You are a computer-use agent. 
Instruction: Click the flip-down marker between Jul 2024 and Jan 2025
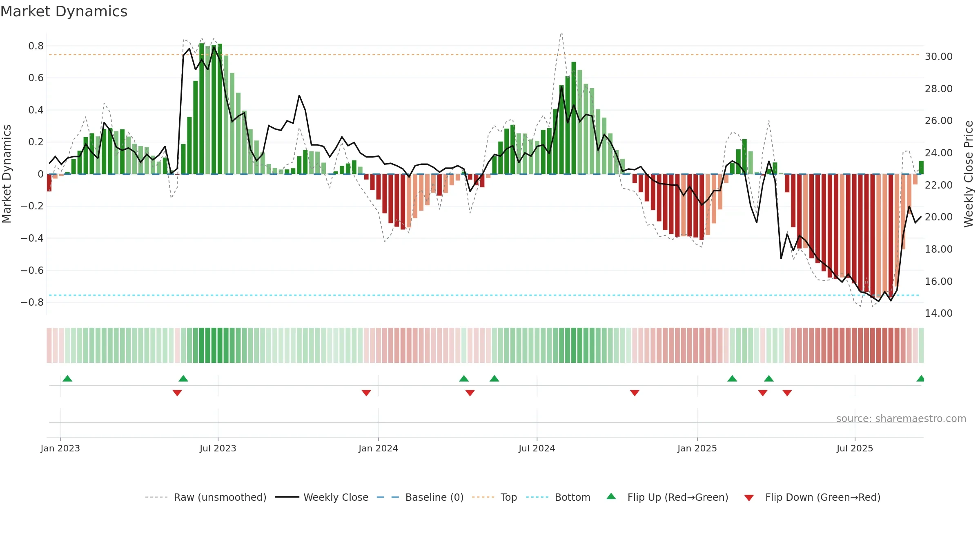[x=635, y=393]
